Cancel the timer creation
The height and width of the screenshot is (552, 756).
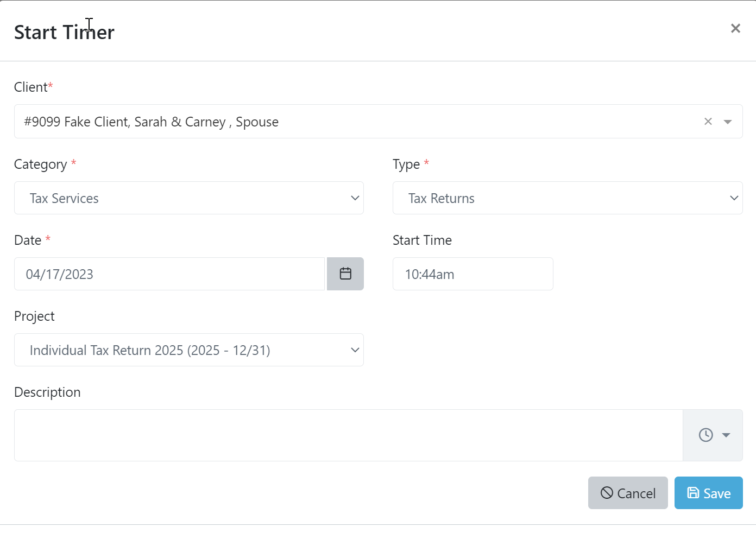pyautogui.click(x=628, y=493)
